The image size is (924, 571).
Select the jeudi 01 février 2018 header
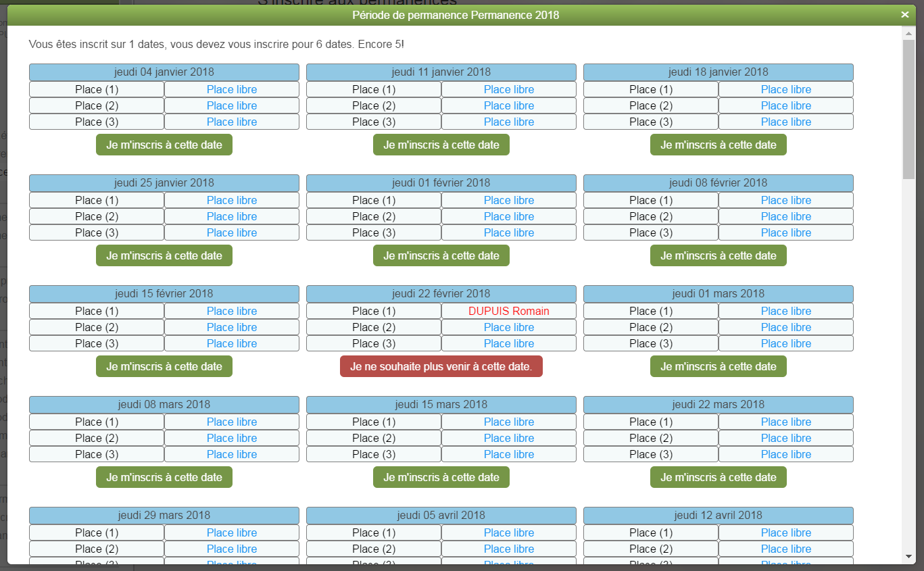tap(441, 183)
